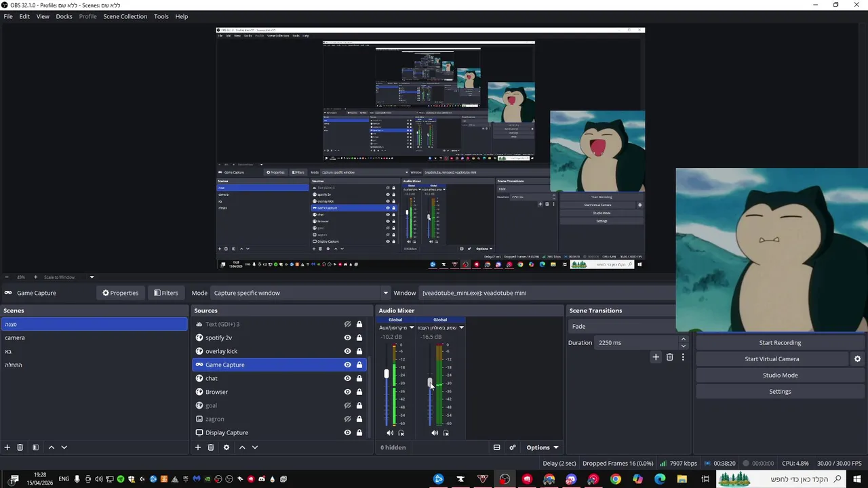Image resolution: width=868 pixels, height=488 pixels.
Task: Enable Studio Mode
Action: pos(780,375)
